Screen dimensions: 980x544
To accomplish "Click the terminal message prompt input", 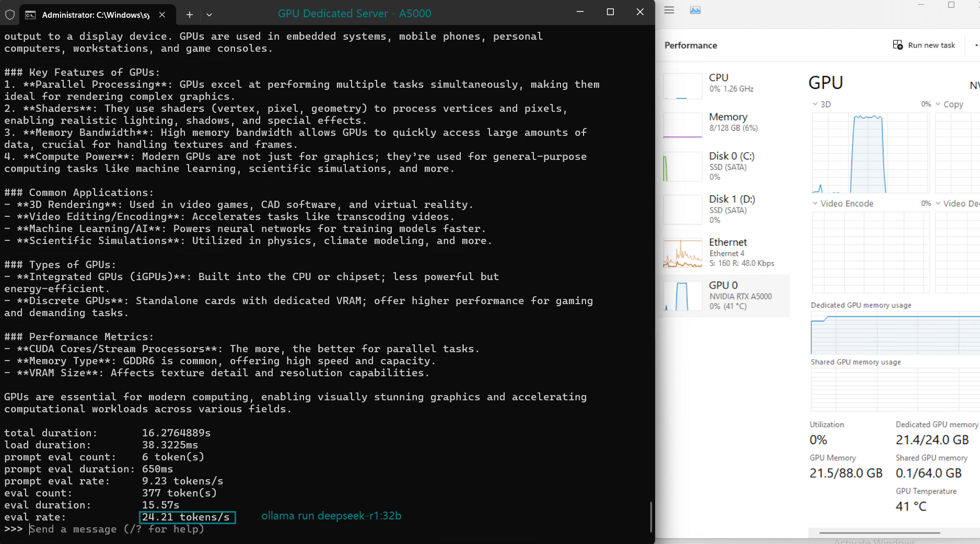I will pos(117,529).
